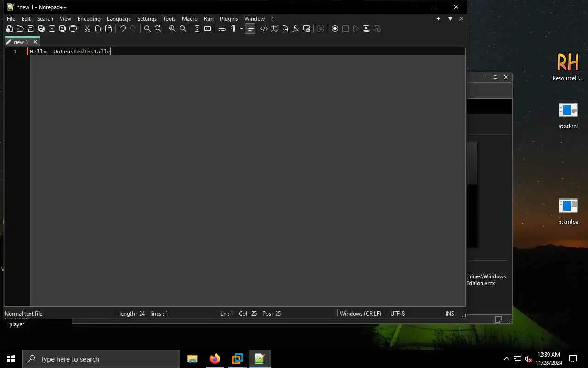Open the File menu
Viewport: 588px width, 368px height.
coord(11,19)
